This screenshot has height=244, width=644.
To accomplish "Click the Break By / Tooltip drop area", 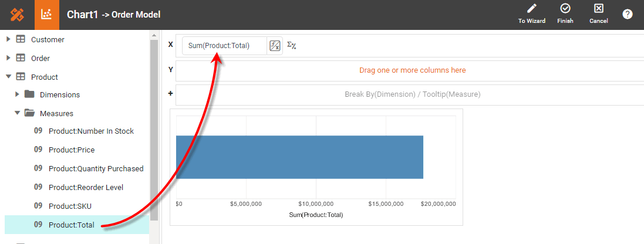I will (x=412, y=94).
